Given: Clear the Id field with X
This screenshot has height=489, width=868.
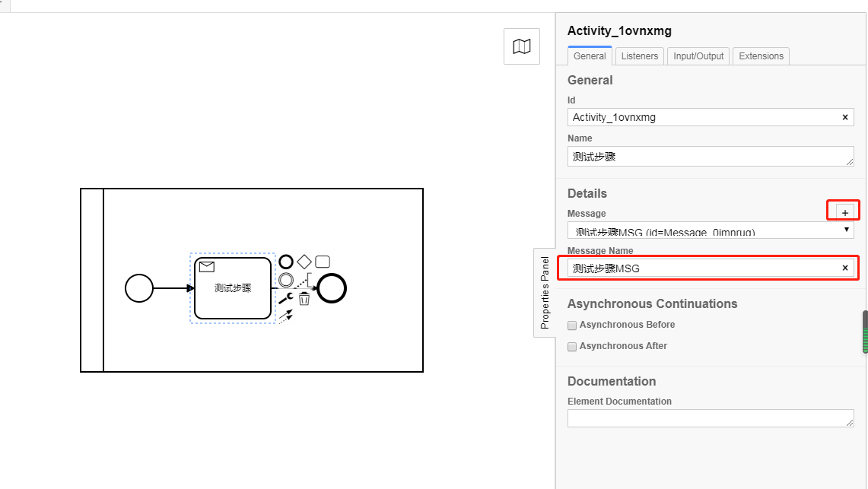Looking at the screenshot, I should [844, 117].
